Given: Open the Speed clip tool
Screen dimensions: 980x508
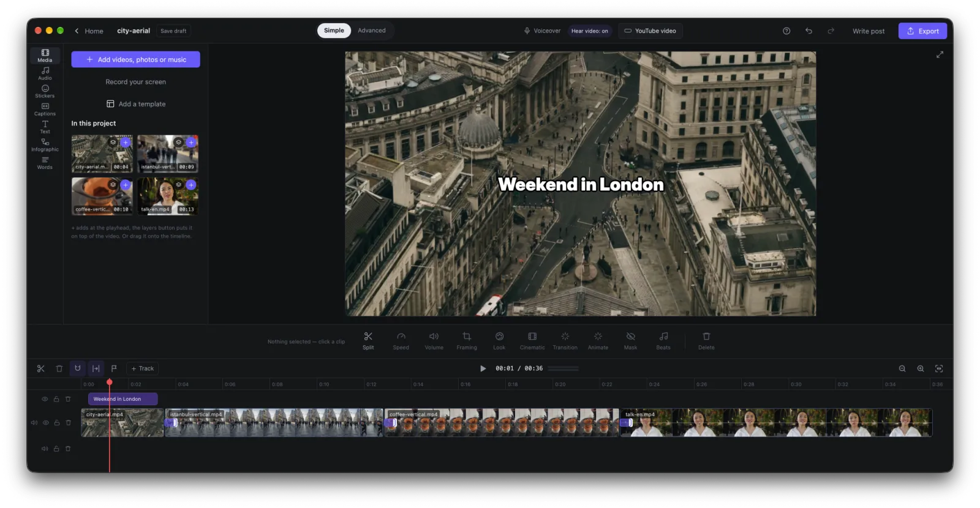Looking at the screenshot, I should tap(401, 341).
